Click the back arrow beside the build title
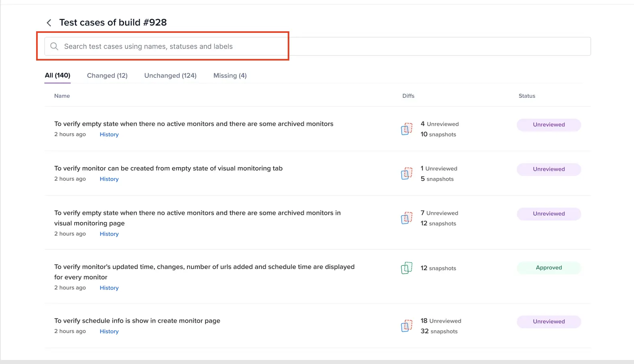 49,23
